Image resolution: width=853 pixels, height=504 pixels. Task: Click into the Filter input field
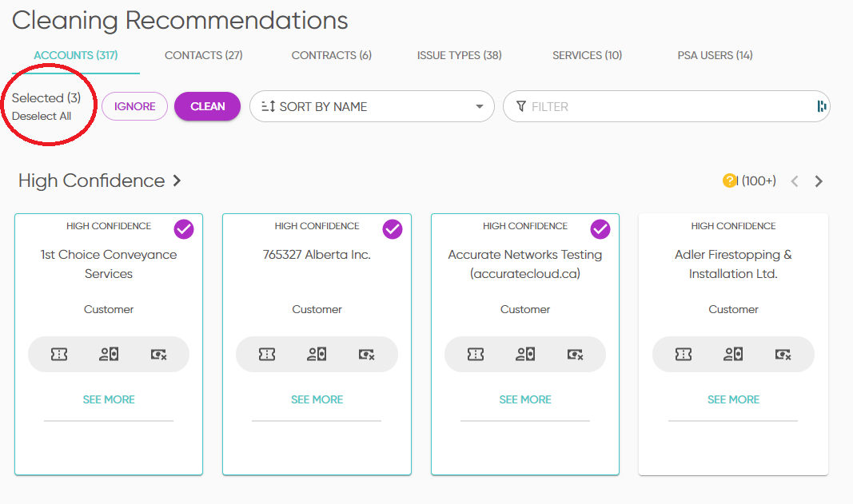point(664,106)
